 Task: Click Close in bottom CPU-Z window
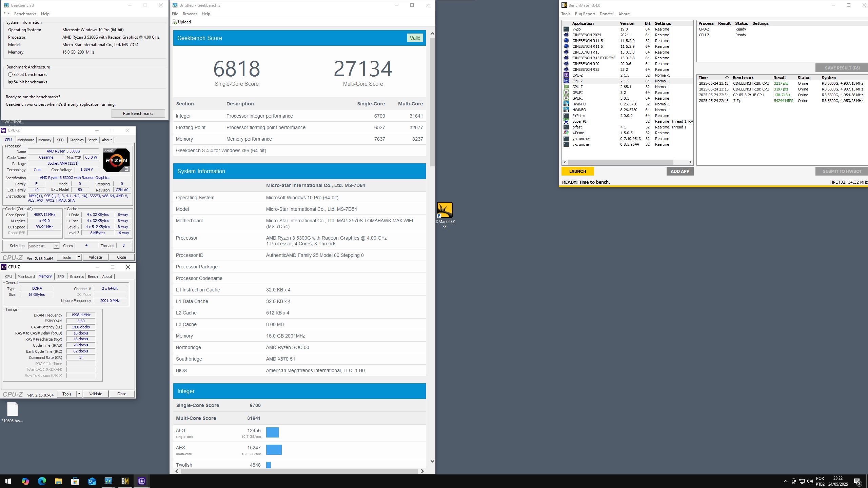pyautogui.click(x=122, y=394)
